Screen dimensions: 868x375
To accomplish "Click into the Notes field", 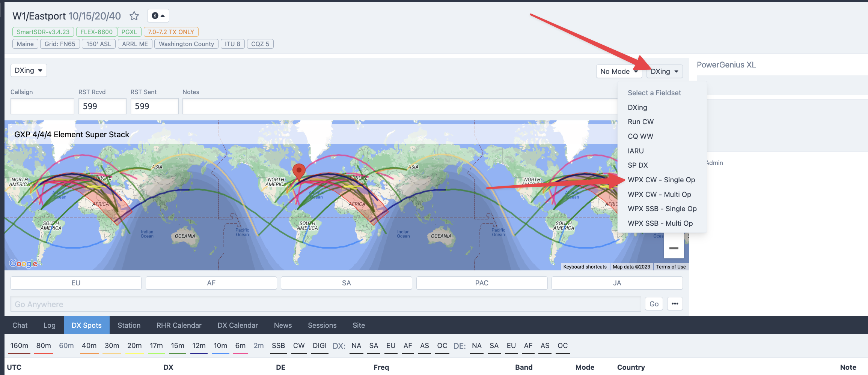I will [400, 106].
